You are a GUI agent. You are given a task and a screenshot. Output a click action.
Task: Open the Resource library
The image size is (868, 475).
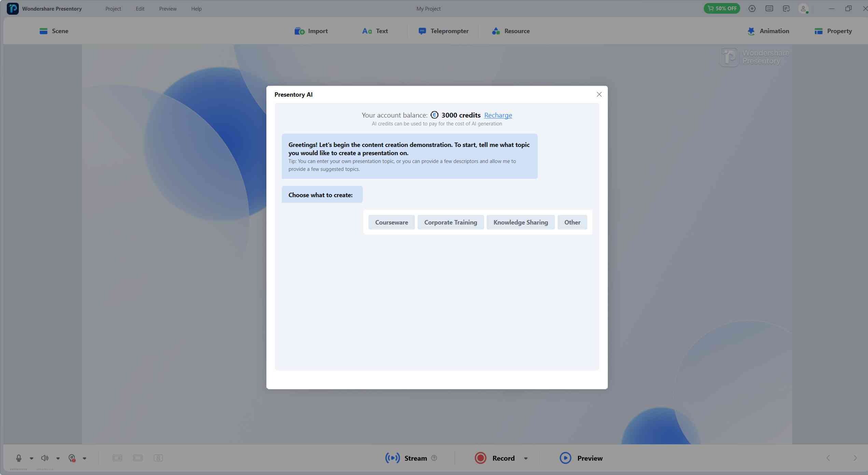coord(511,31)
